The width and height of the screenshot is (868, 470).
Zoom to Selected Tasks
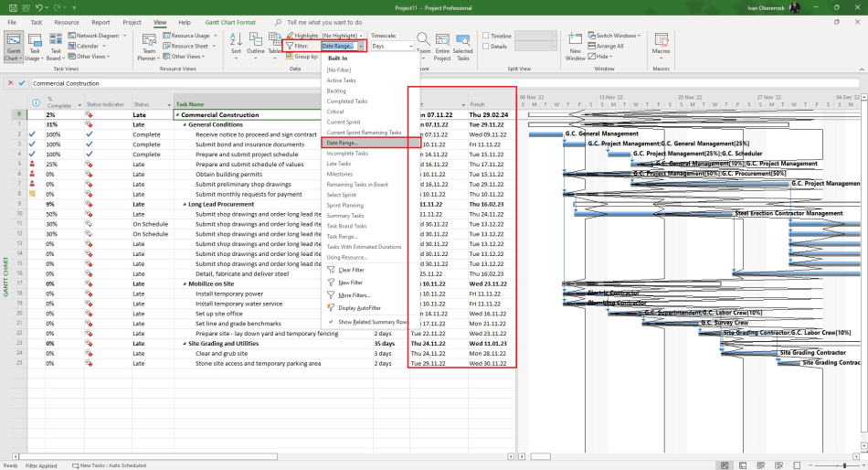click(463, 47)
